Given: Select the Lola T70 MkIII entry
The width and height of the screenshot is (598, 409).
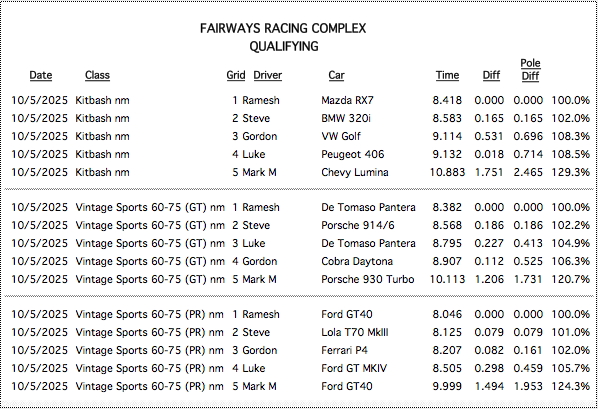Looking at the screenshot, I should pos(355,332).
